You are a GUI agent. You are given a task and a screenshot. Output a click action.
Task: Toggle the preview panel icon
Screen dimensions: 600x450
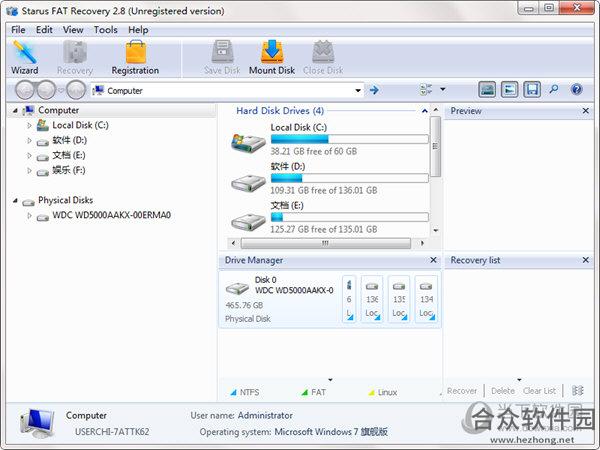[x=487, y=90]
